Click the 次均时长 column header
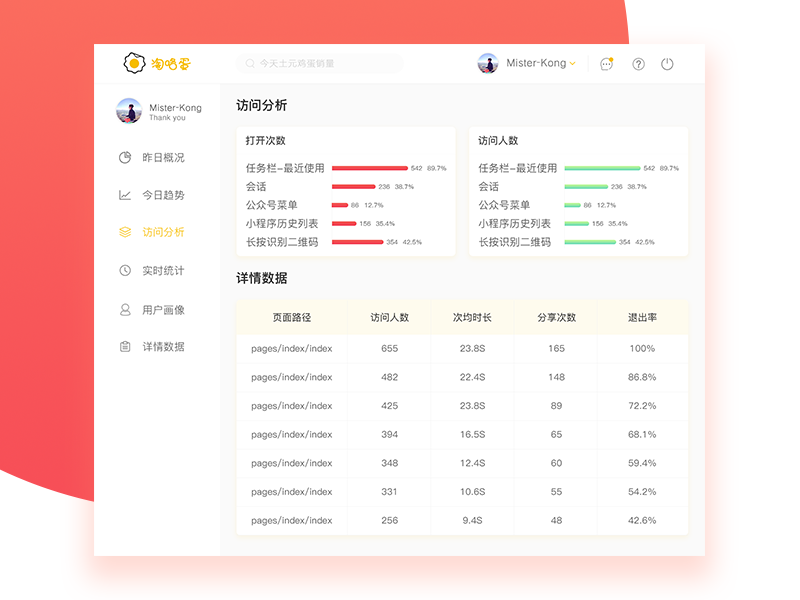Image resolution: width=800 pixels, height=600 pixels. click(472, 317)
